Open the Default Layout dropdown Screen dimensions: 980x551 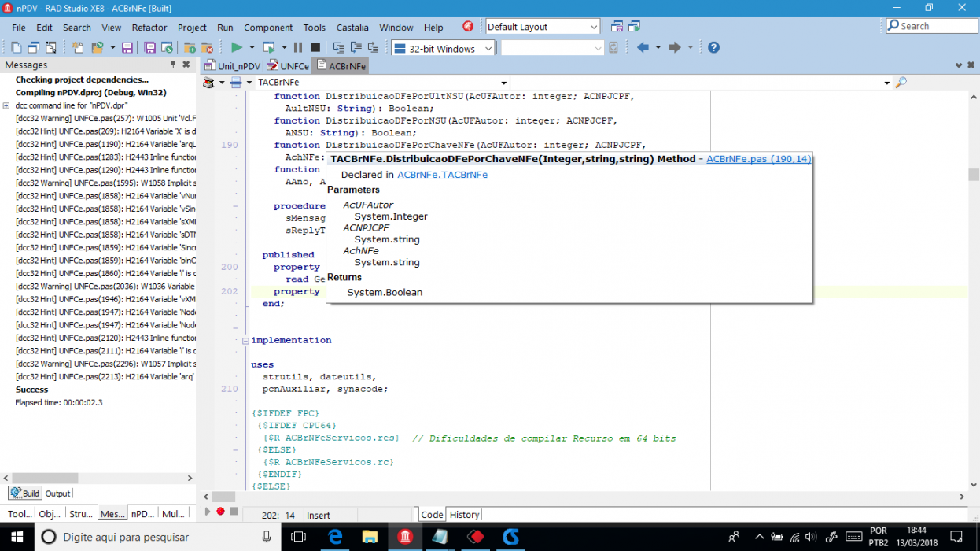[593, 27]
